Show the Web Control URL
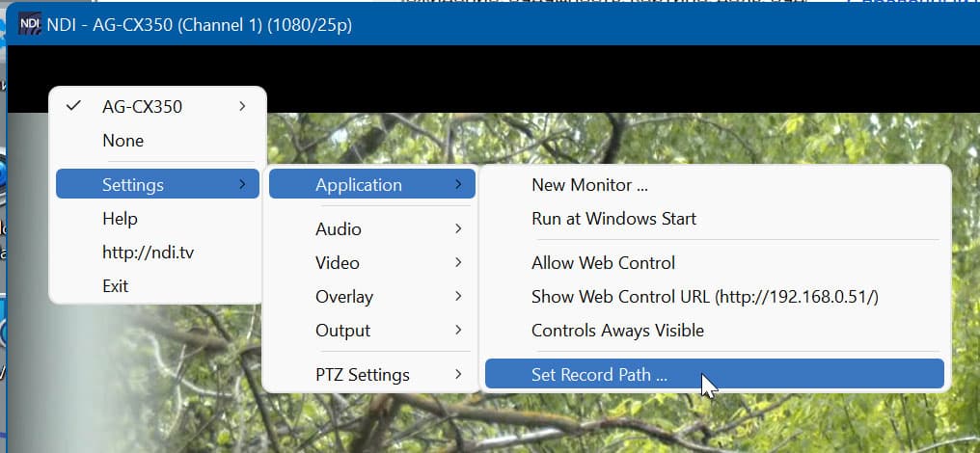This screenshot has height=453, width=980. coord(704,297)
